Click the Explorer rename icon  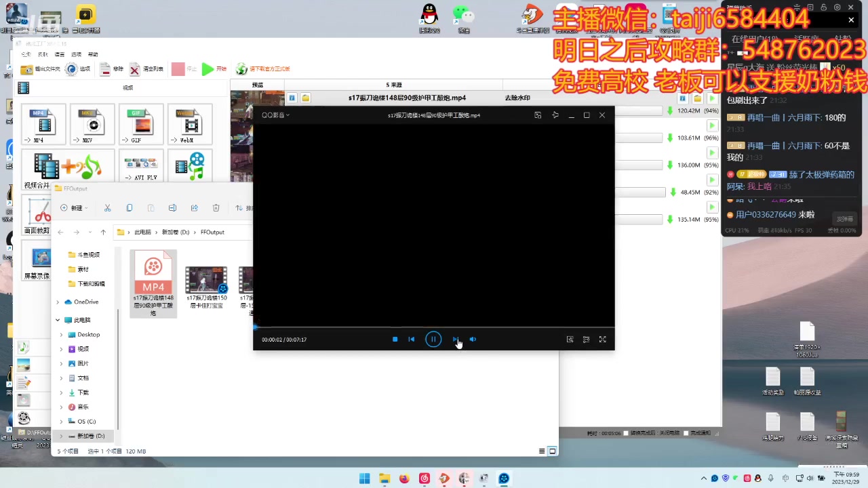pyautogui.click(x=172, y=208)
